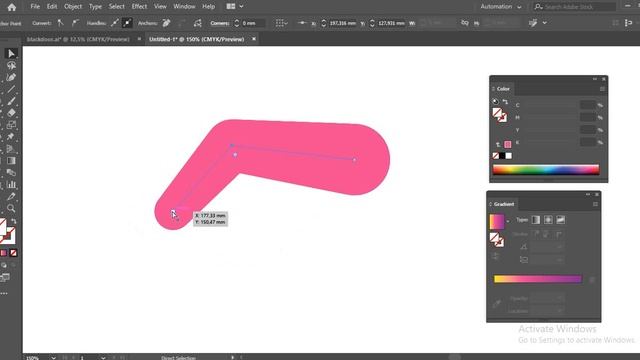Viewport: 640px width, 360px height.
Task: Click the Search Adobe Stock field
Action: coord(574,7)
